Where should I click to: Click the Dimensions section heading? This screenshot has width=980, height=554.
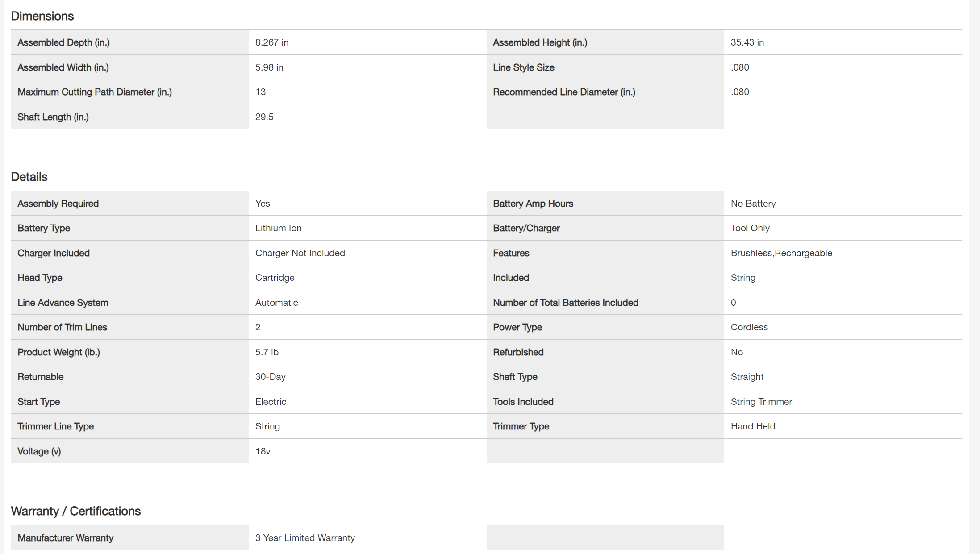point(42,16)
